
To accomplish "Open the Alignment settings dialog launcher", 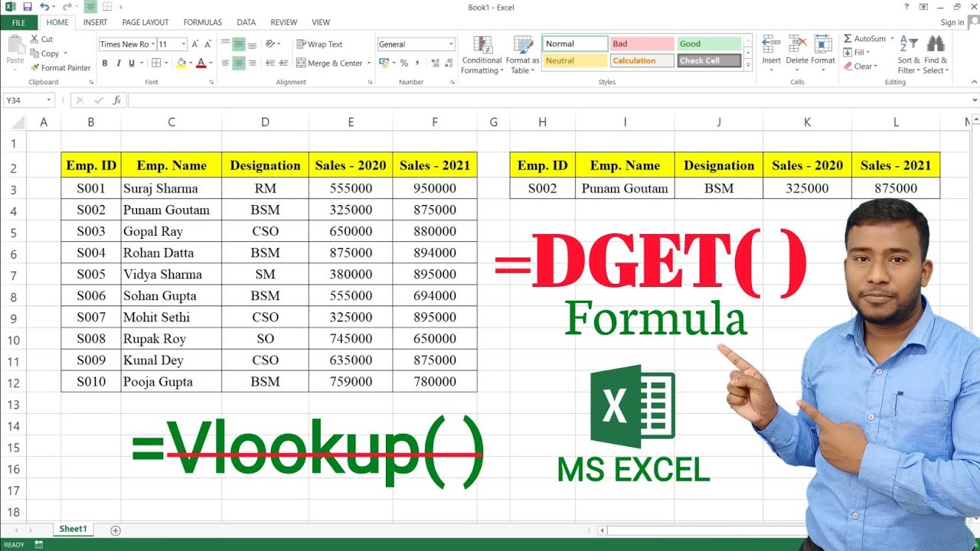I will click(371, 82).
